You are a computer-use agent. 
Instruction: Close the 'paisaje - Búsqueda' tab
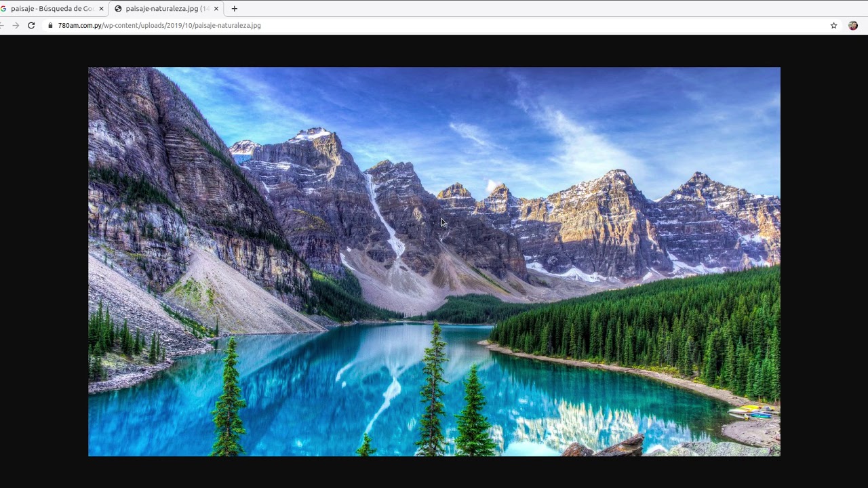pos(101,9)
